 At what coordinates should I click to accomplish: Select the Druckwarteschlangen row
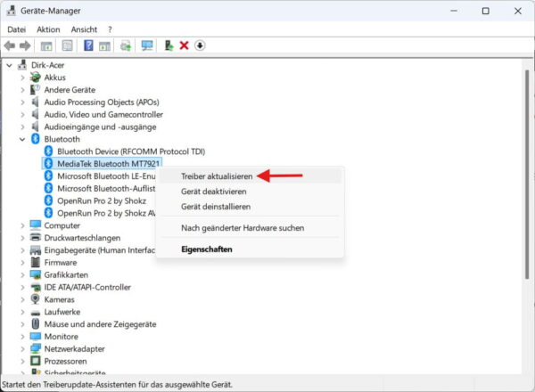pyautogui.click(x=82, y=238)
